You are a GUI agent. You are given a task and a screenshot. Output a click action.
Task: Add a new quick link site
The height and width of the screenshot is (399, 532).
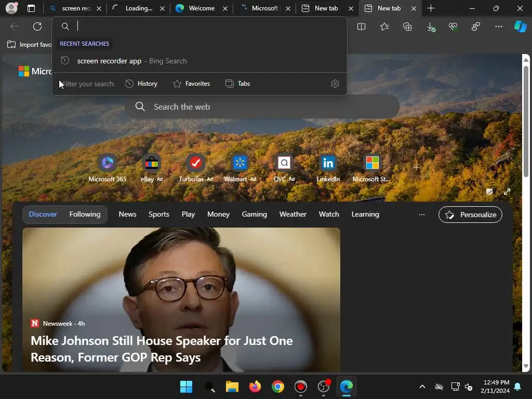(x=417, y=167)
